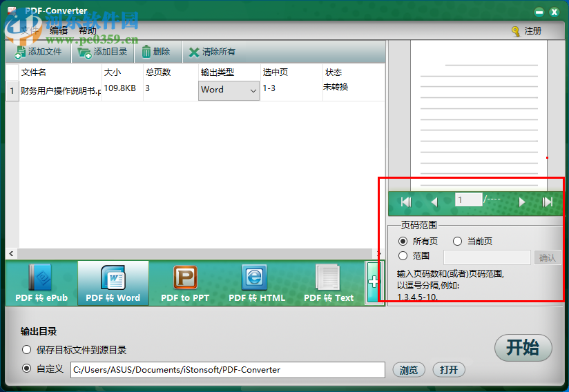
Task: Close the PDF-Converter window
Action: 554,12
